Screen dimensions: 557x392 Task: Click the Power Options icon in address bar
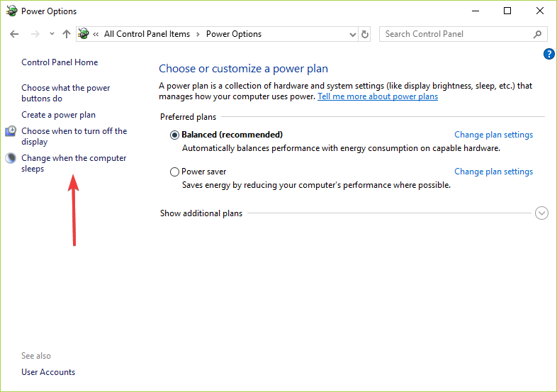pyautogui.click(x=84, y=34)
